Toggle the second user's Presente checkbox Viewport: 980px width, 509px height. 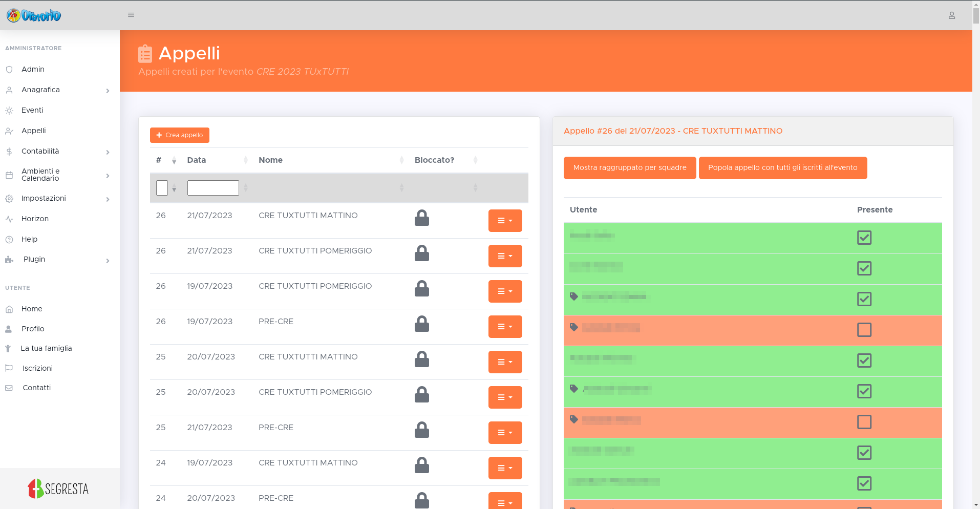[x=864, y=268]
